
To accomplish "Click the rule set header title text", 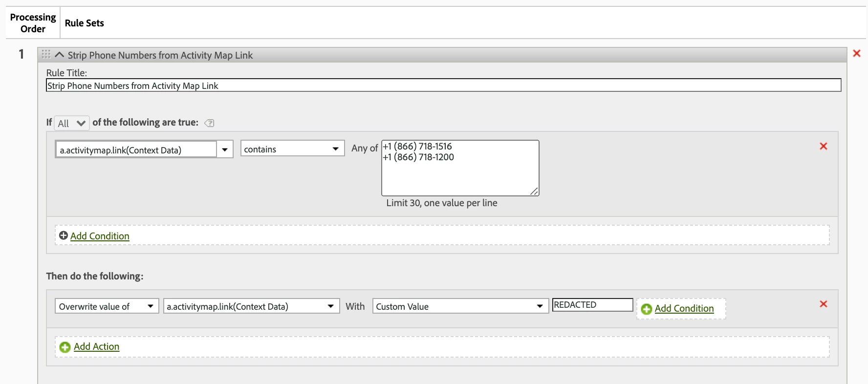I will [x=160, y=55].
